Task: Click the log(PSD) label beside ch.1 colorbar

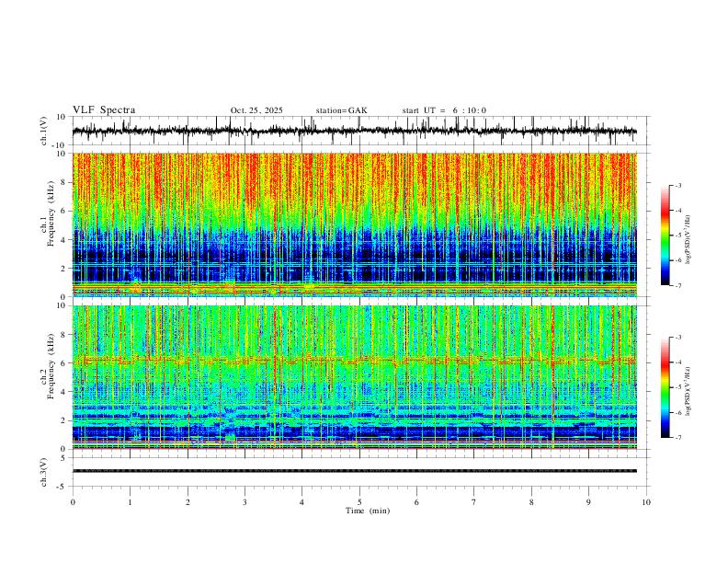Action: click(x=688, y=240)
